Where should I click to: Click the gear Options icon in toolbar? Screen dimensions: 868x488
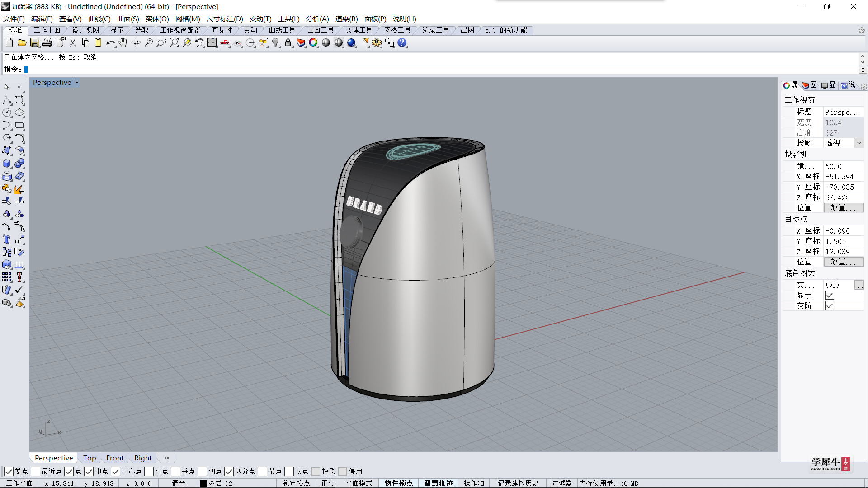[x=377, y=43]
